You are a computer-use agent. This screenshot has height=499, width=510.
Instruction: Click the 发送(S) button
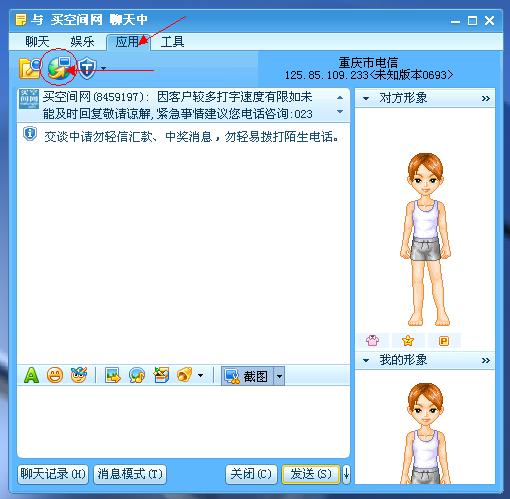[x=311, y=474]
